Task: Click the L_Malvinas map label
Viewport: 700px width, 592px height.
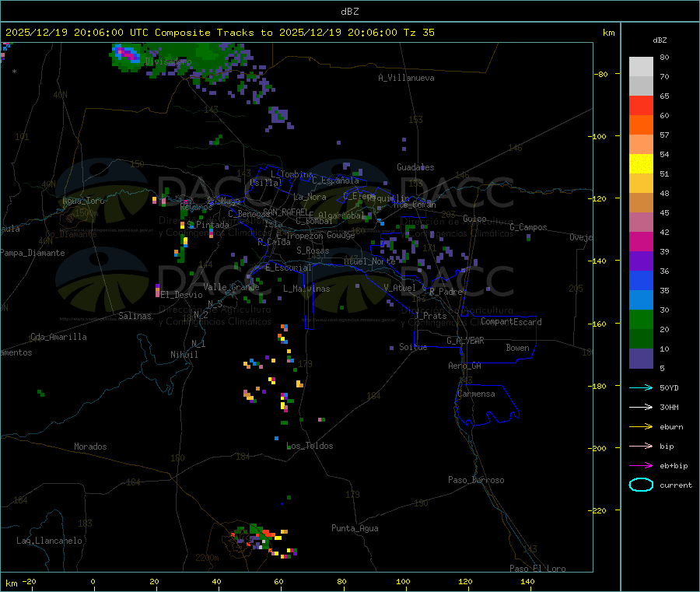Action: coord(306,289)
